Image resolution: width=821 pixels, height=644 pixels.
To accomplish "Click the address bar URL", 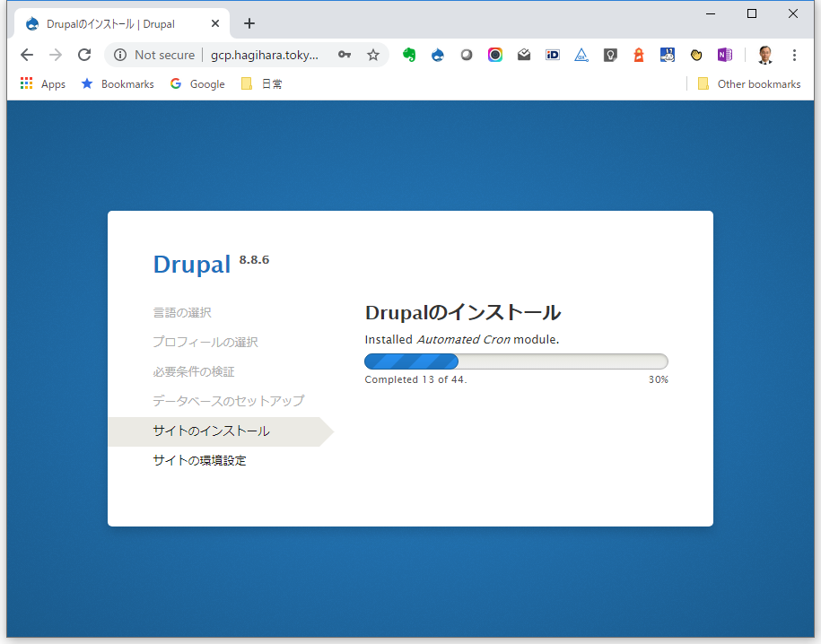I will (265, 55).
